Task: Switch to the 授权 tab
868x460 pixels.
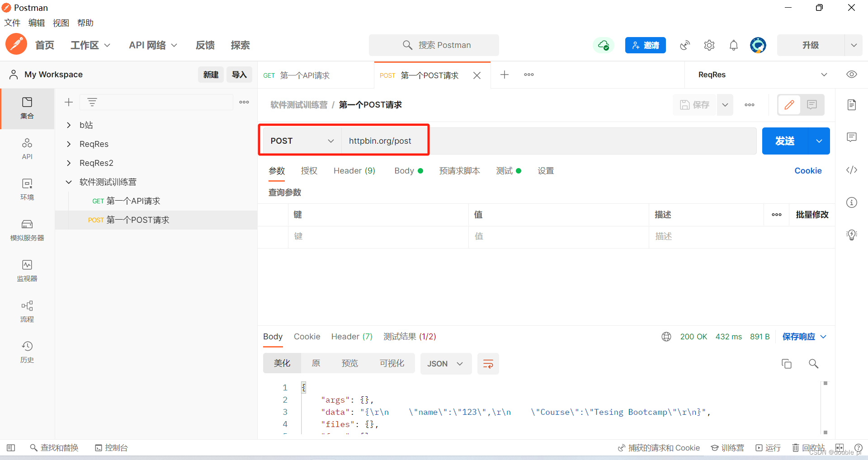Action: tap(309, 171)
